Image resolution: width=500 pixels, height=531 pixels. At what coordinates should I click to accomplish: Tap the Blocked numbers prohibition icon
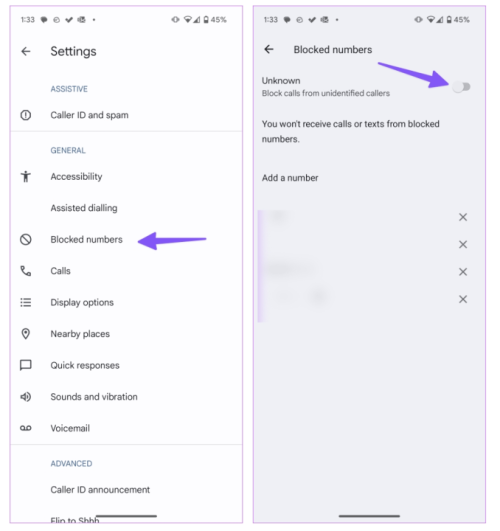[x=26, y=239]
